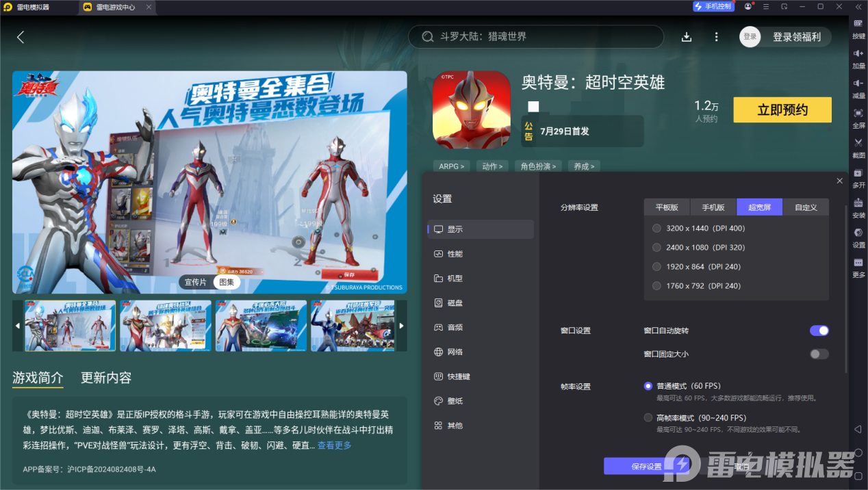This screenshot has width=868, height=490.
Task: Open the multi-instance (多开) manager
Action: (x=858, y=177)
